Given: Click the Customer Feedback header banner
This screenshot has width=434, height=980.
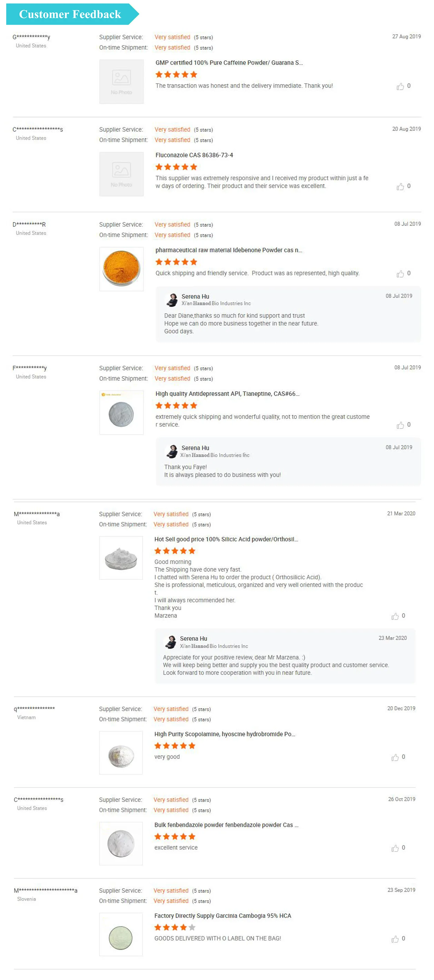Looking at the screenshot, I should [70, 14].
